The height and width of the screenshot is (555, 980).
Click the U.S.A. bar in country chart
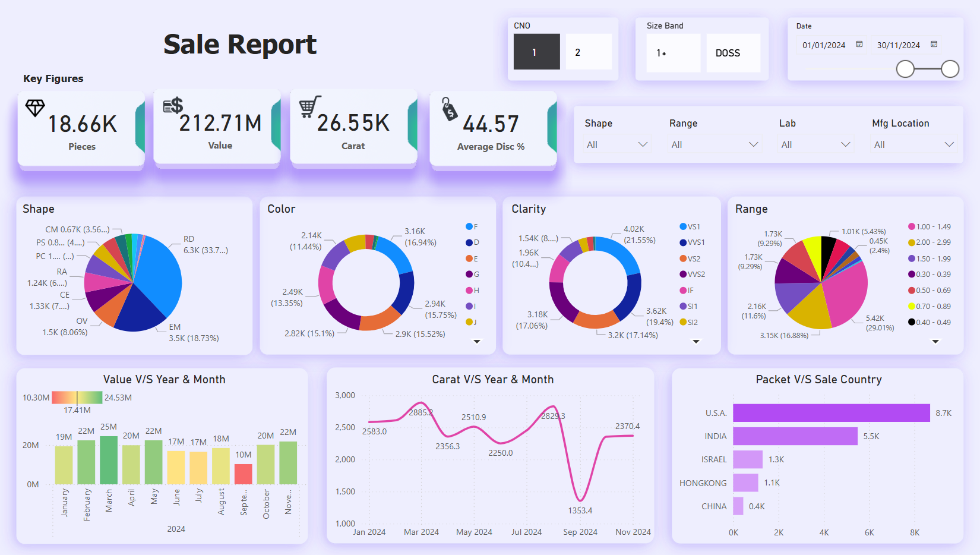tap(831, 413)
